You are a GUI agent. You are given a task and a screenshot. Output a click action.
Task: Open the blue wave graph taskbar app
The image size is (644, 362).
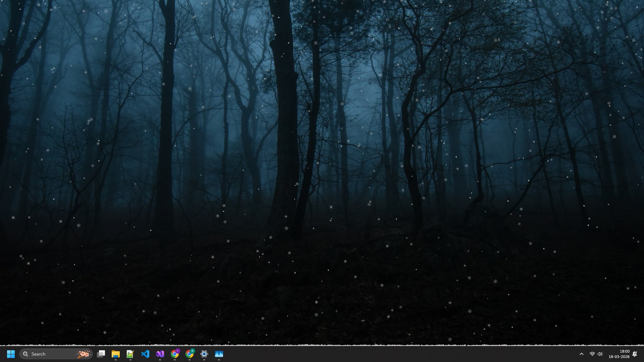tap(219, 354)
